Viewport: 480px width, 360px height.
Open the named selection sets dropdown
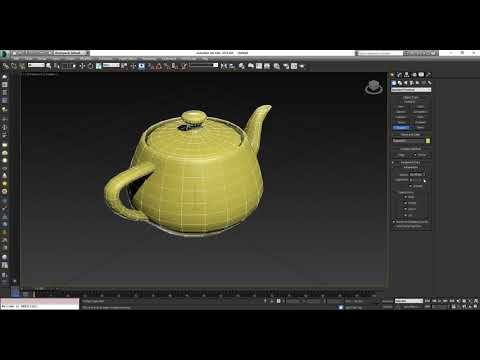204,66
